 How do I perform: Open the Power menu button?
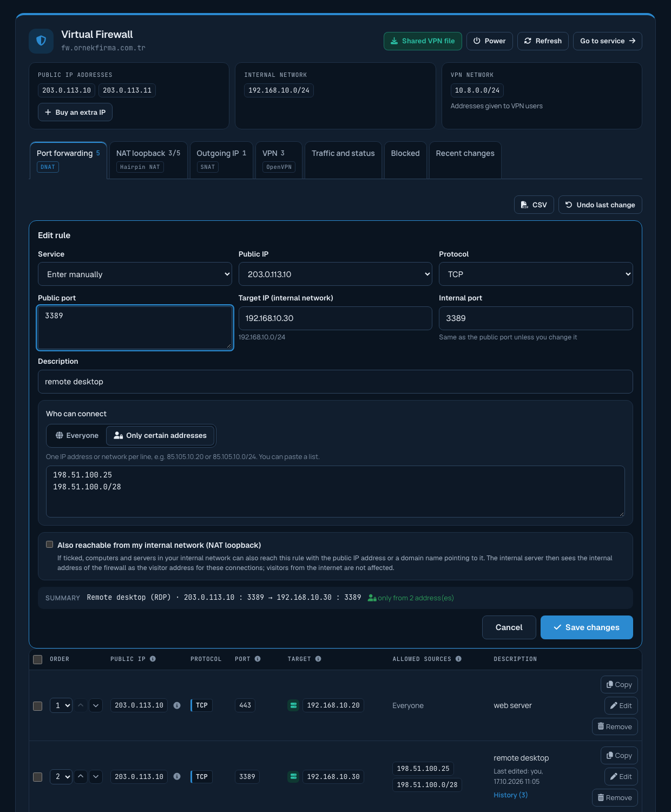coord(490,41)
